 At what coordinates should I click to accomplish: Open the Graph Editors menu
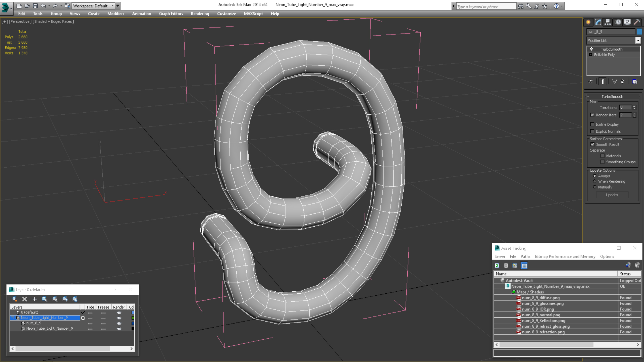pos(171,14)
